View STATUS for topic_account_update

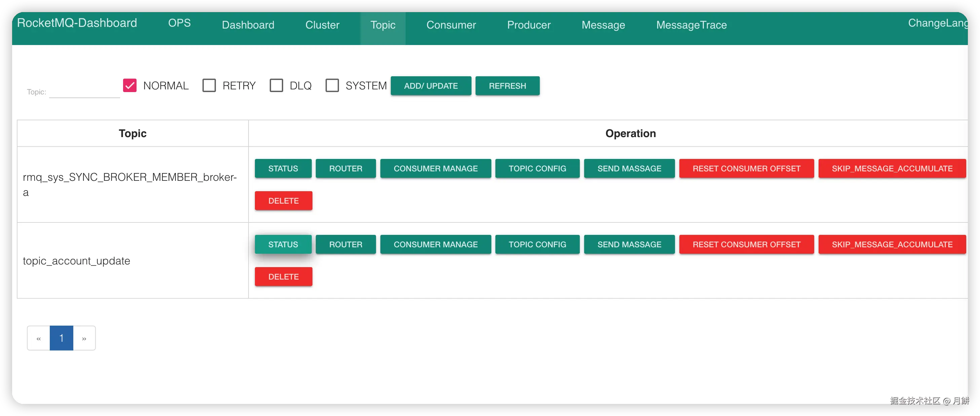click(283, 245)
